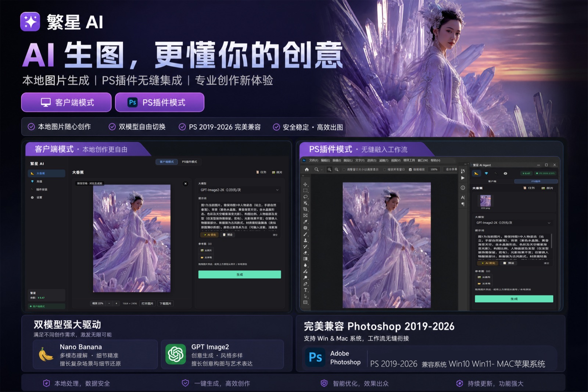Click the diamond recharge icon in Agent panel

[x=486, y=173]
